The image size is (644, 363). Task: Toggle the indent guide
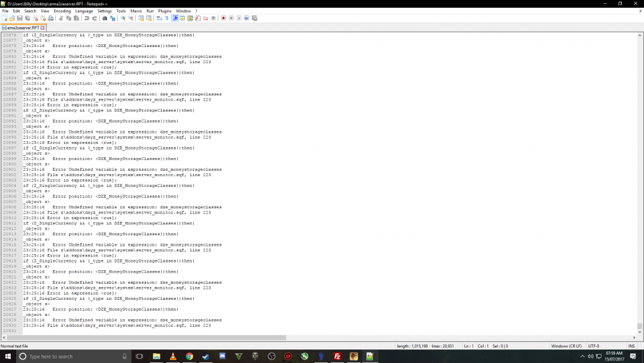(175, 18)
